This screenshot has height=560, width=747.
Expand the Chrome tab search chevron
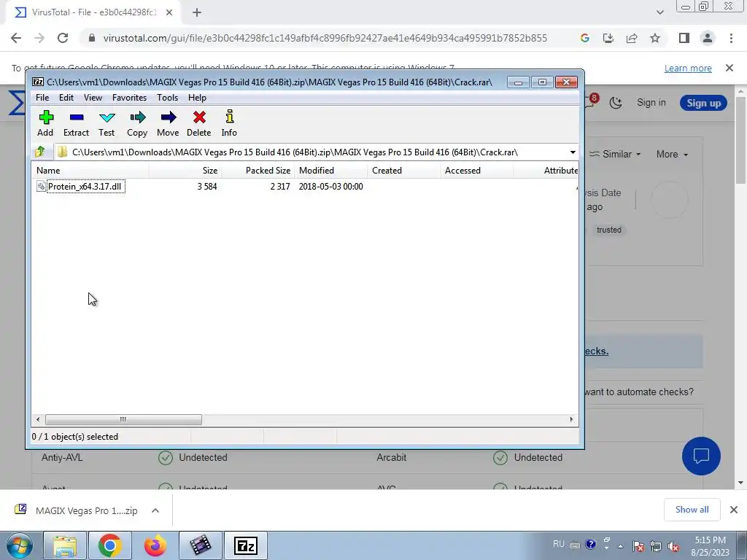tap(659, 12)
